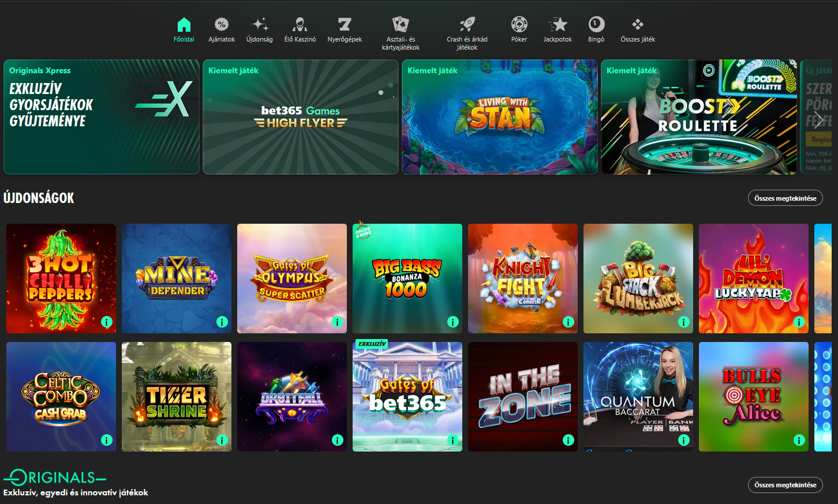Open the Bingó ball icon
The image size is (838, 504).
tap(596, 24)
